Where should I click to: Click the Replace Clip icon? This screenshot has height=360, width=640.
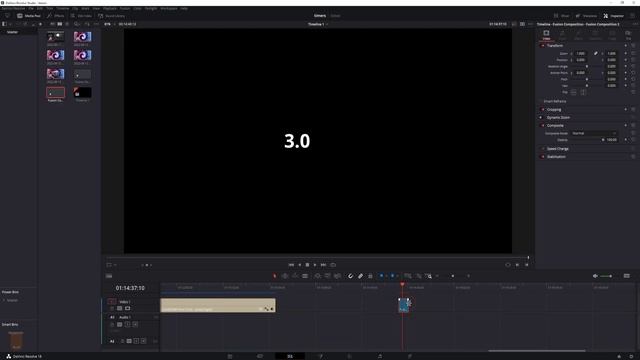pos(338,276)
